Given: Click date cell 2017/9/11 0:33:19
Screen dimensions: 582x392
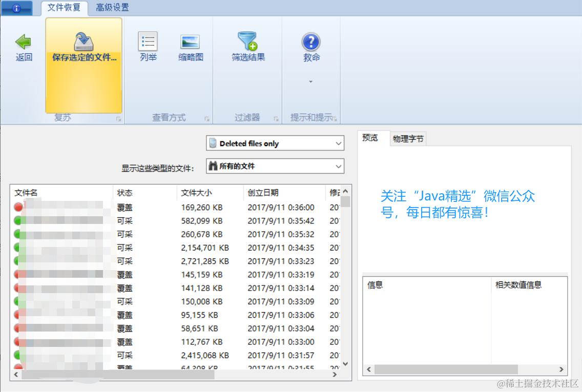Looking at the screenshot, I should [281, 274].
